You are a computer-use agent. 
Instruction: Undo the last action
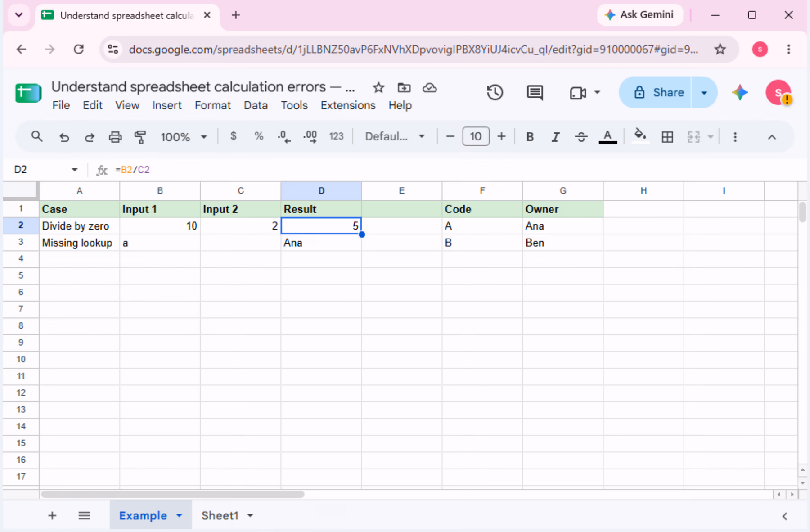64,137
